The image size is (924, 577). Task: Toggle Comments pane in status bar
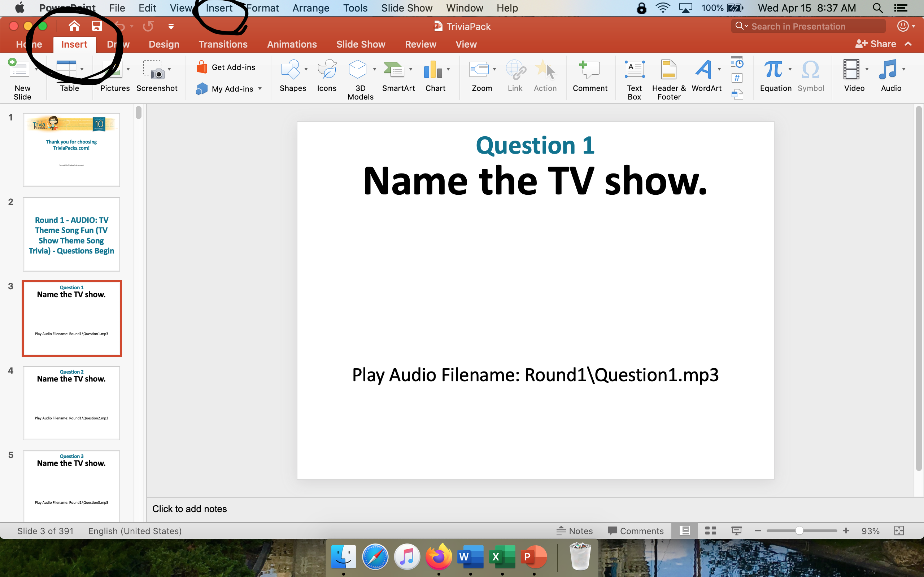click(x=635, y=531)
